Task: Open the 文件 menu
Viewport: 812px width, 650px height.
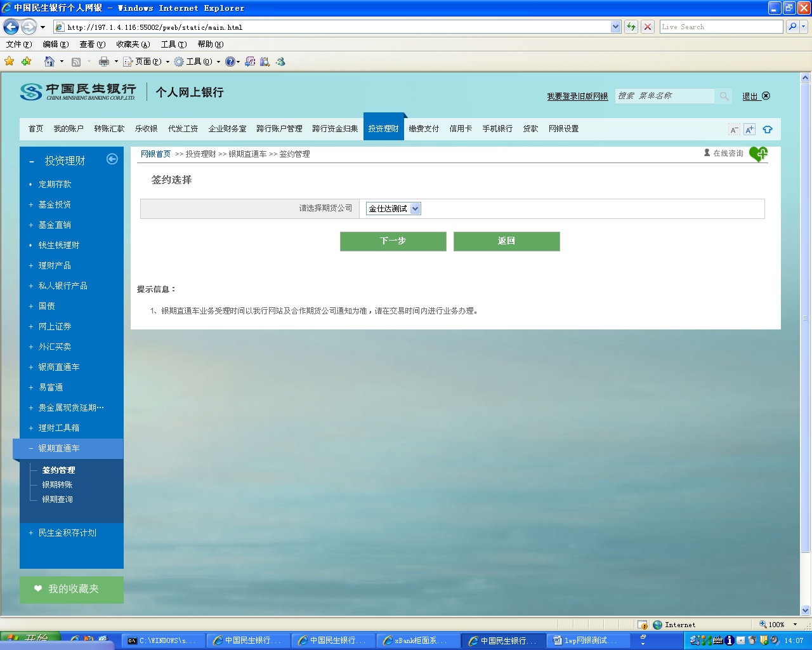Action: pyautogui.click(x=18, y=44)
